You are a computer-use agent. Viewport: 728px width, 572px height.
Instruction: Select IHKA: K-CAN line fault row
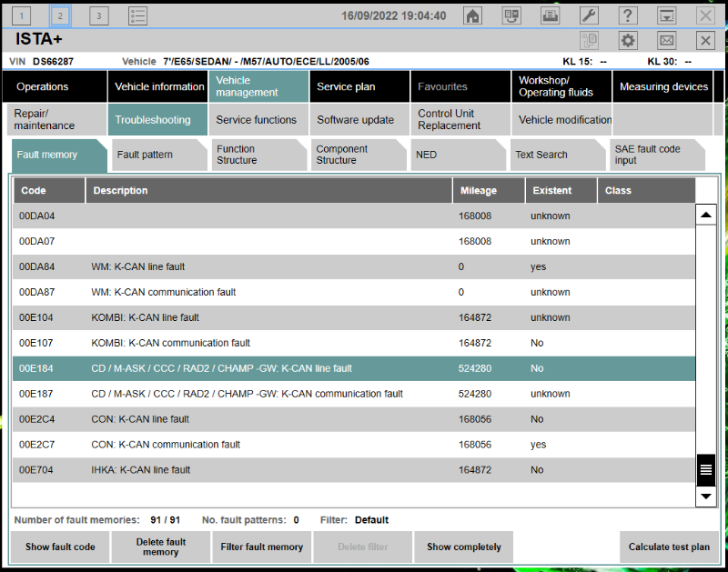pos(354,470)
